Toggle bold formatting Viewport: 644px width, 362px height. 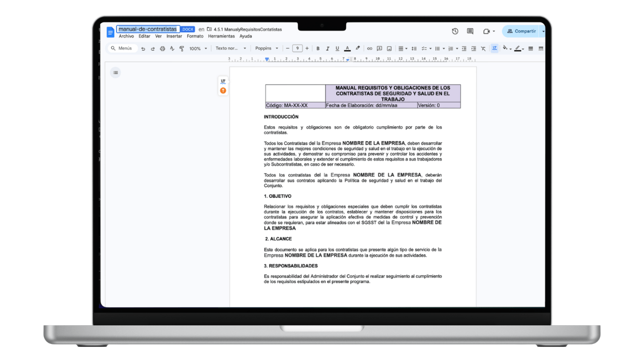point(317,48)
